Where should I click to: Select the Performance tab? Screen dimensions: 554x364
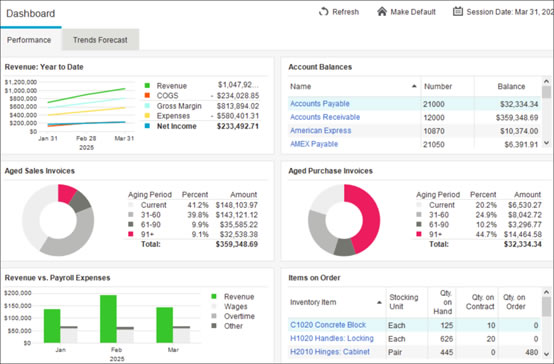point(29,40)
